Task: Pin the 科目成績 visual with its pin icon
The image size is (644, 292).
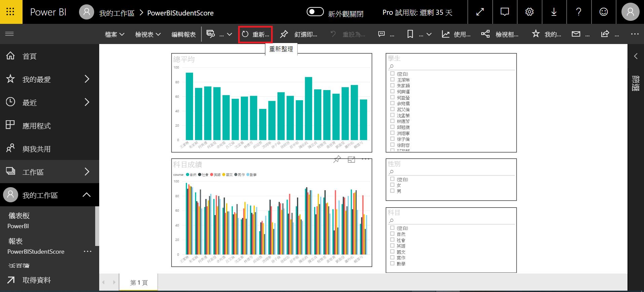Action: click(337, 159)
